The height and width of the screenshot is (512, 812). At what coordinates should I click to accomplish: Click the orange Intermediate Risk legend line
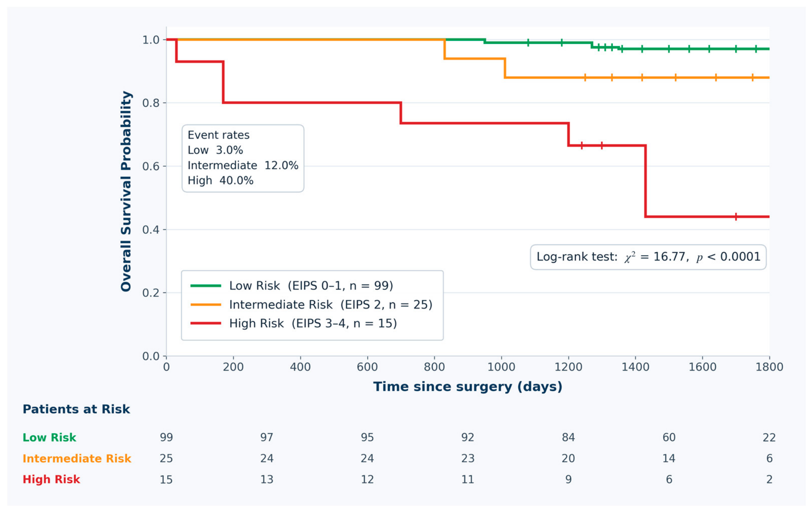205,305
